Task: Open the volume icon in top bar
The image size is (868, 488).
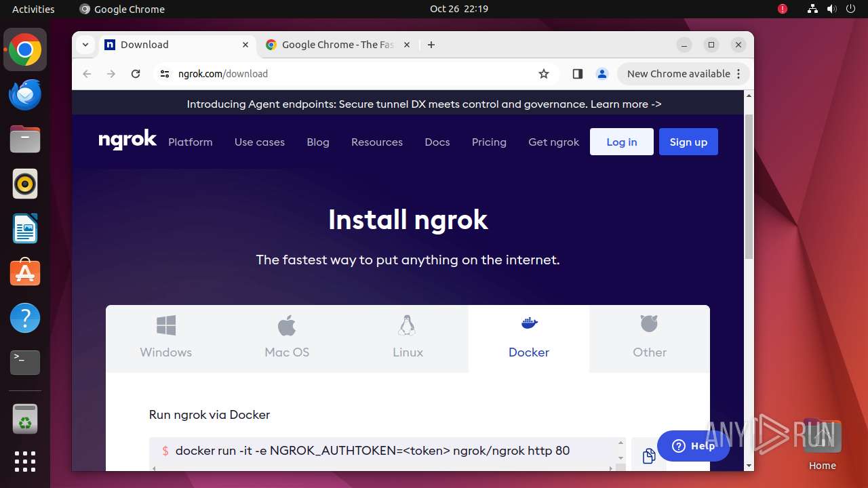Action: coord(831,9)
